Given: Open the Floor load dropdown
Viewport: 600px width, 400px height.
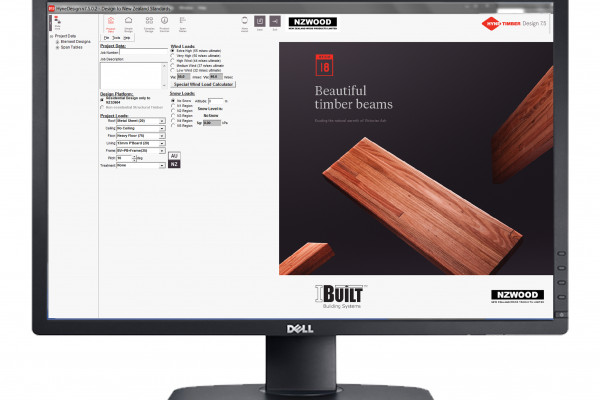Looking at the screenshot, I should click(162, 136).
